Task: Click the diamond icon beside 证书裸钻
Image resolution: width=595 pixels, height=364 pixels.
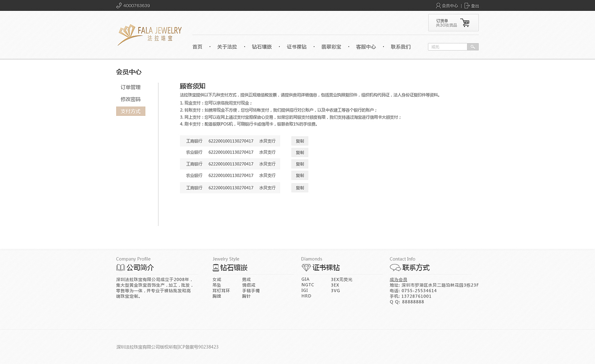Action: 306,267
